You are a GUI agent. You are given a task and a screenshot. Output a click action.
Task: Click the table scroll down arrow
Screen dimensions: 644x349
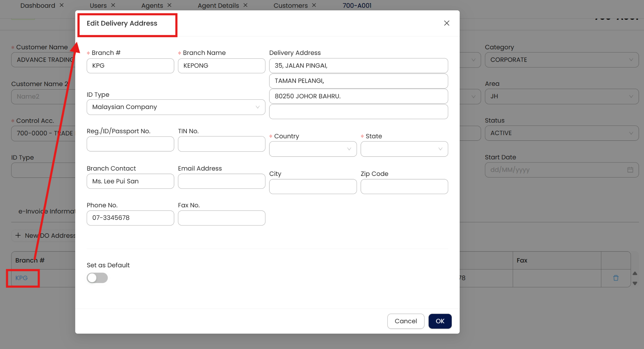pos(635,283)
